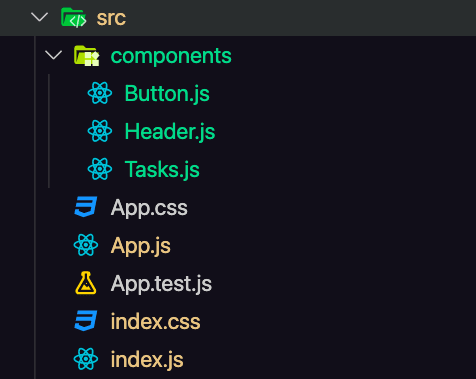Click the React icon beside App.js
This screenshot has width=476, height=379.
[x=86, y=245]
